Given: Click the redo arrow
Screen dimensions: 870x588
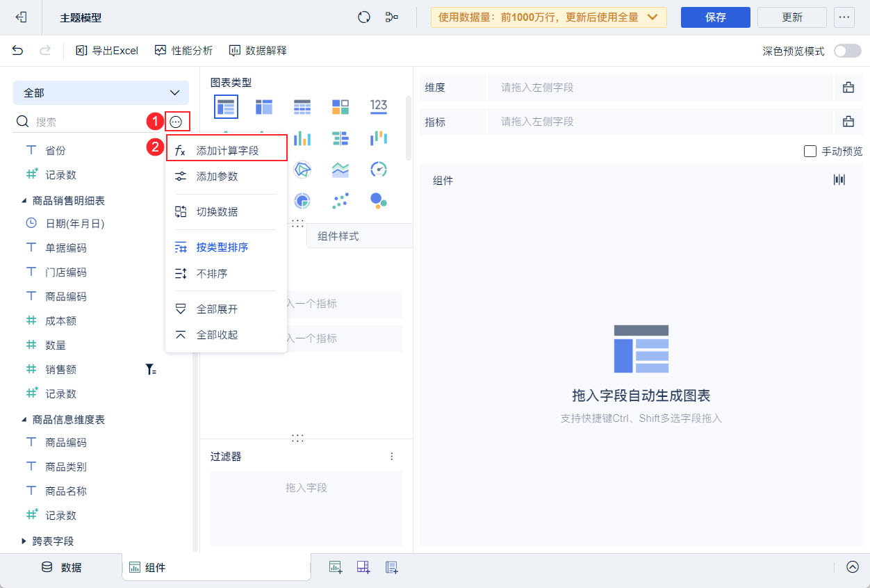Looking at the screenshot, I should pos(45,50).
